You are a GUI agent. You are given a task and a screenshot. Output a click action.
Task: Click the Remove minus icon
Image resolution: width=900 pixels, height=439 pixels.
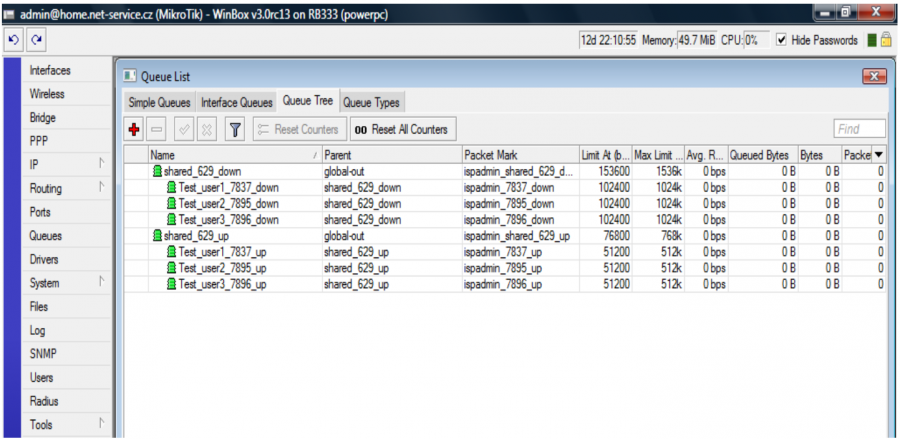tap(156, 130)
